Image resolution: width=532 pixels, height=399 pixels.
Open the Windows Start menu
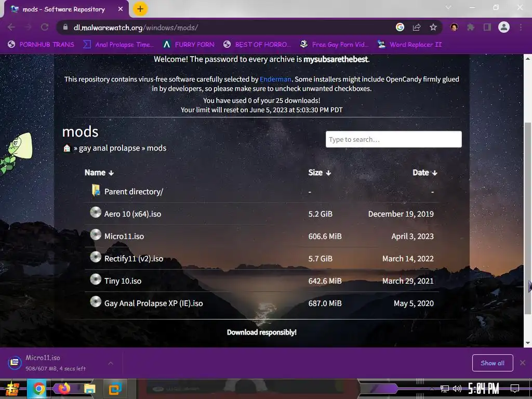pos(12,389)
